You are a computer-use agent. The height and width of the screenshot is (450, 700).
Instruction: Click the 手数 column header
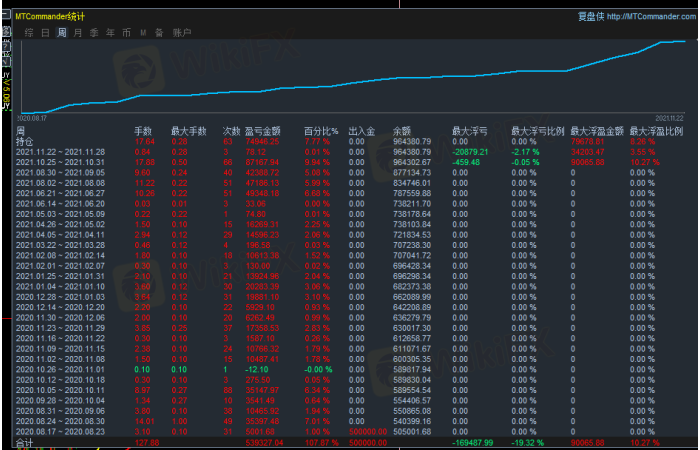tap(143, 131)
